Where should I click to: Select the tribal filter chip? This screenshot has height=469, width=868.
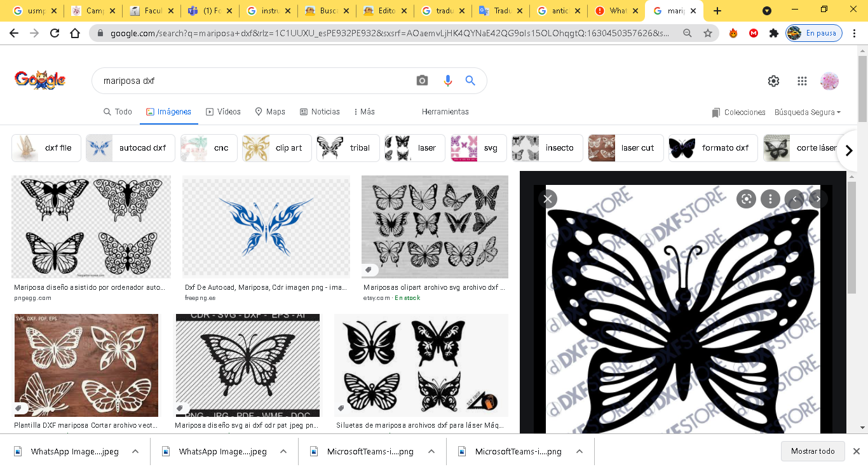coord(348,148)
